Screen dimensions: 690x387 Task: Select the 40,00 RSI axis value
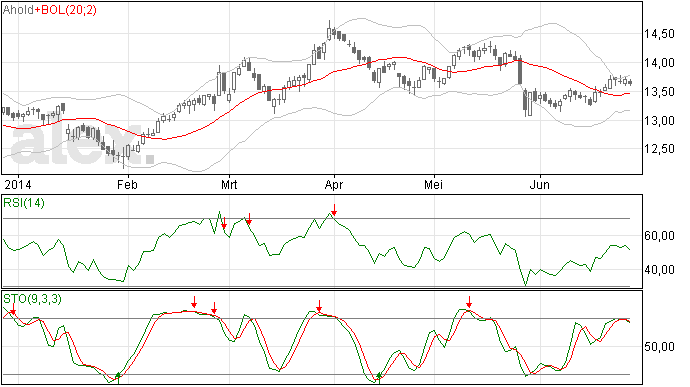[x=659, y=269]
